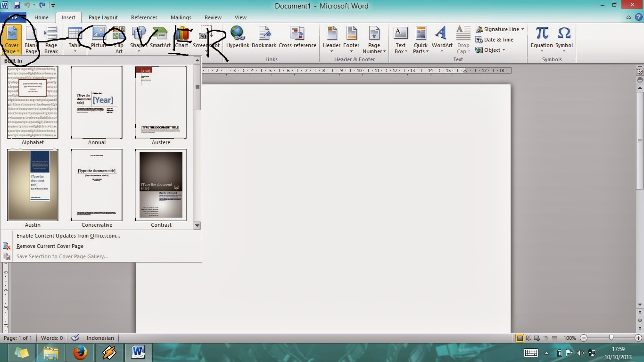Open the File tab
The image size is (644, 362).
[14, 17]
